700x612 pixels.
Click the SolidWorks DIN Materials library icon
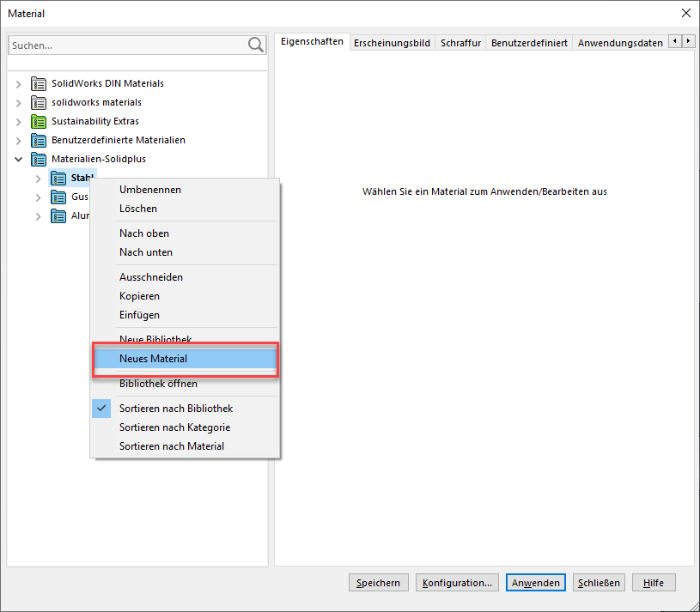click(39, 84)
